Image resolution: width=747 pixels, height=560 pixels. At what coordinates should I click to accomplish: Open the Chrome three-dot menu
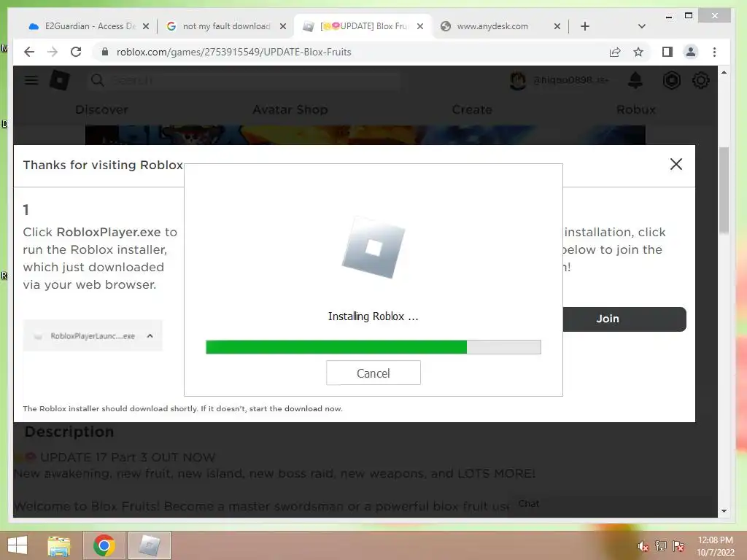pos(714,52)
